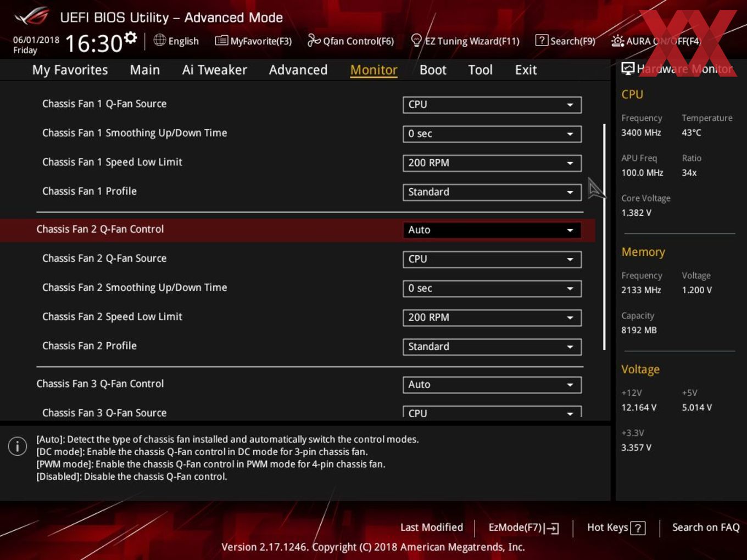Select the Chassis Fan 3 Q-Fan Control label
The image size is (747, 560).
click(100, 383)
